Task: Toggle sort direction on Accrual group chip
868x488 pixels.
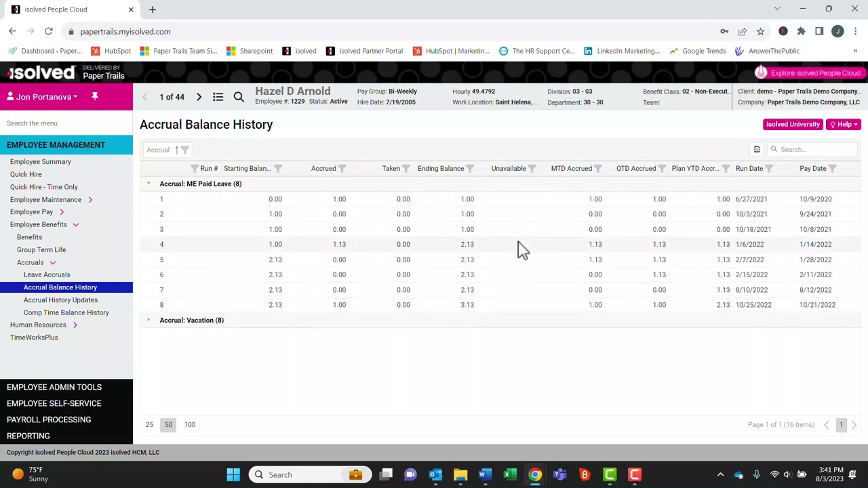Action: point(176,150)
